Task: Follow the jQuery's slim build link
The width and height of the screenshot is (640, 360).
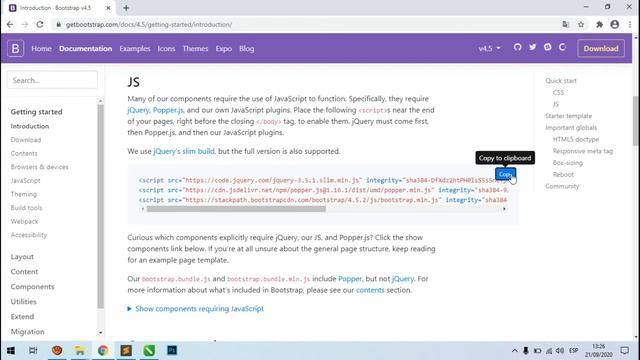Action: 184,151
